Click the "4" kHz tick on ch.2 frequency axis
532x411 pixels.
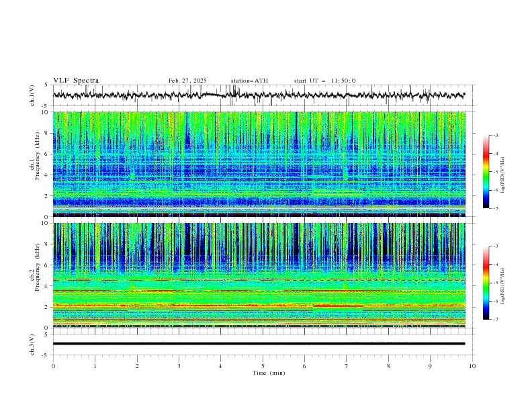(48, 286)
